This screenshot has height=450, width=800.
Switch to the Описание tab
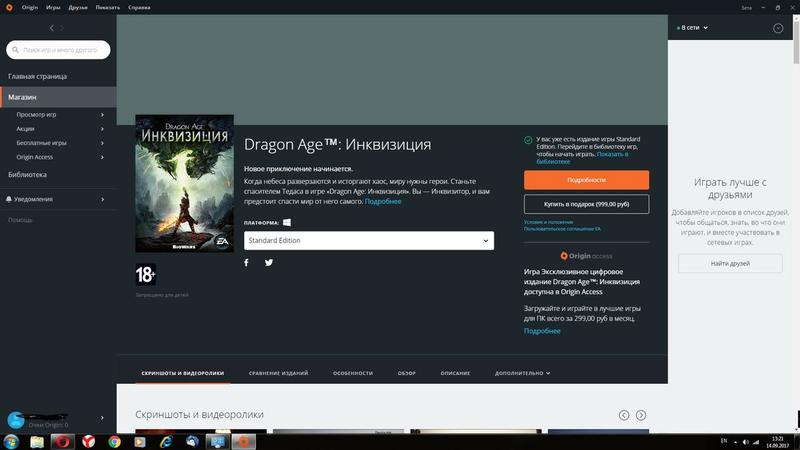point(455,373)
